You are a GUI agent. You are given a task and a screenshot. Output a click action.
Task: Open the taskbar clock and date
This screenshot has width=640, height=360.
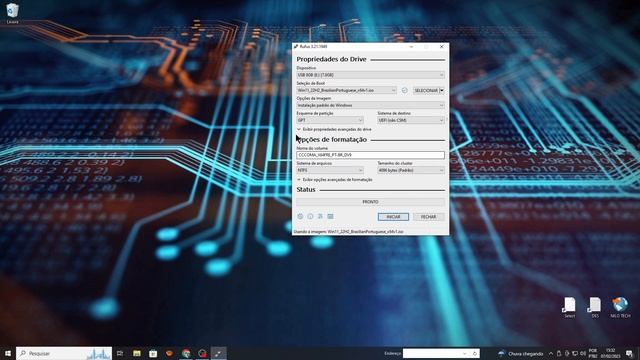[x=610, y=353]
